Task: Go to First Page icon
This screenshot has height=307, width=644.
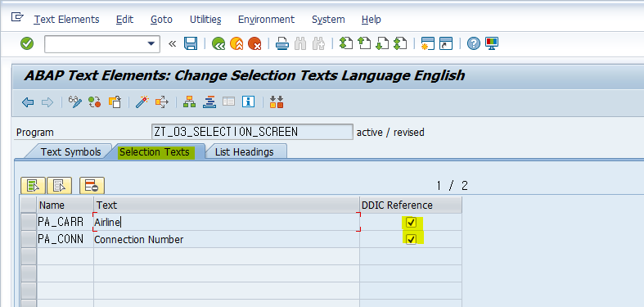Action: pyautogui.click(x=346, y=43)
